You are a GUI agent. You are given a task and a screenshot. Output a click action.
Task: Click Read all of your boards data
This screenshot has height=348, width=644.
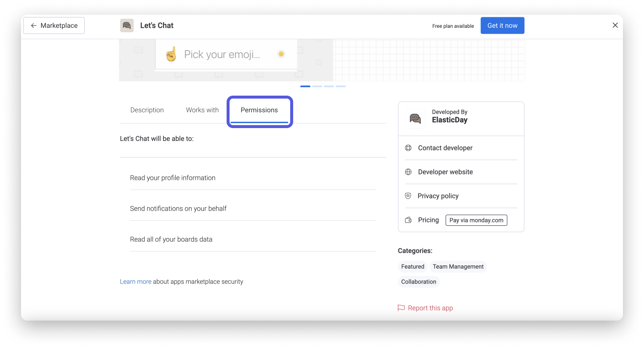pos(171,239)
